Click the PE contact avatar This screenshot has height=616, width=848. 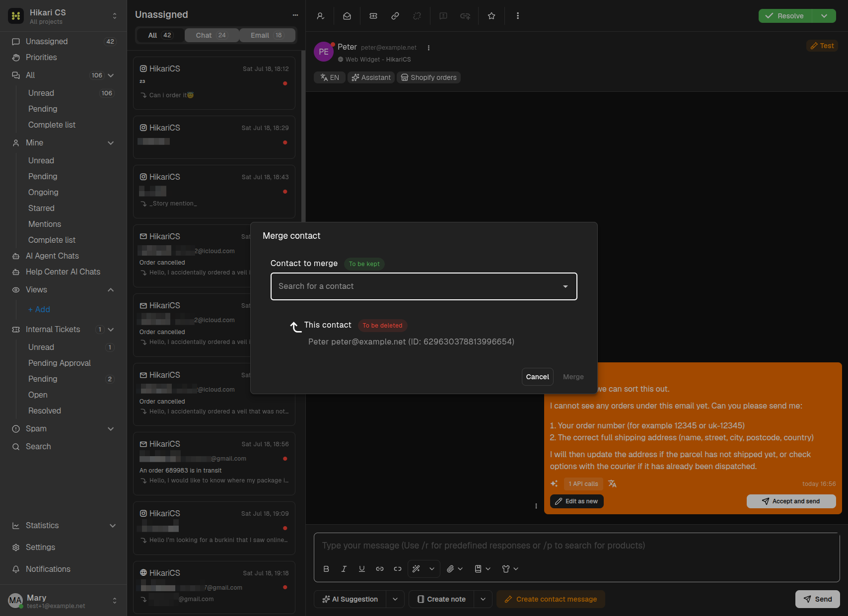click(324, 52)
